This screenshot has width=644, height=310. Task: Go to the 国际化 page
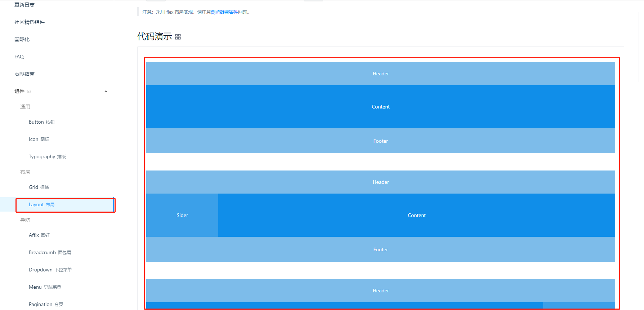pyautogui.click(x=22, y=39)
